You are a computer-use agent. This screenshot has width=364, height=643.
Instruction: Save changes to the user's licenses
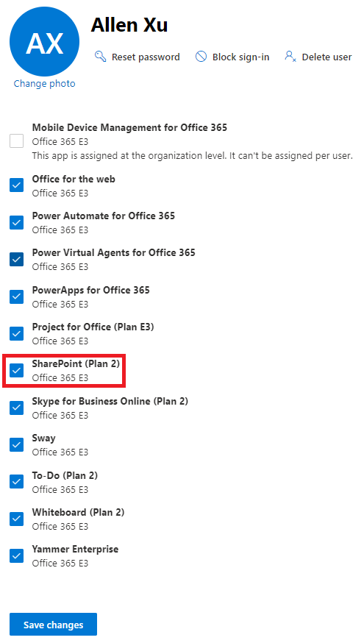coord(53,625)
